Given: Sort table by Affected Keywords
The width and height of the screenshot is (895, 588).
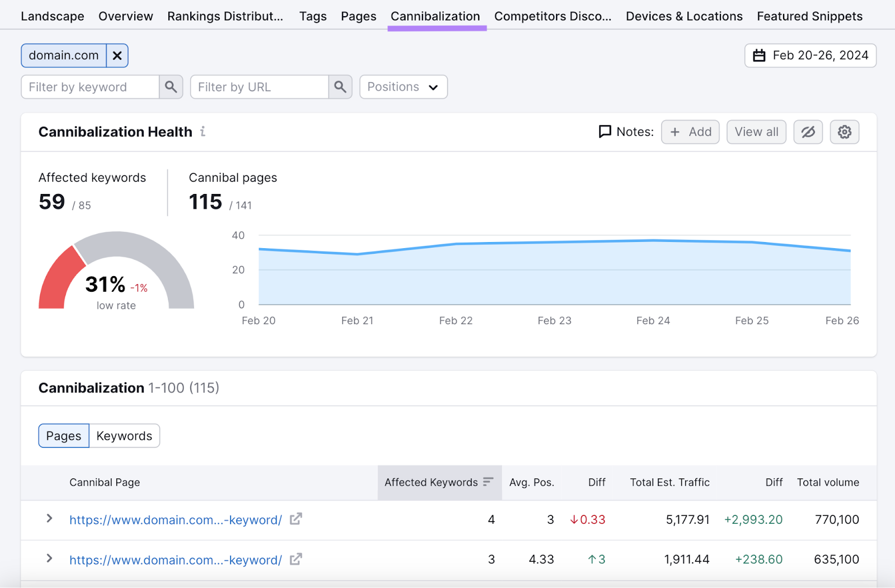Looking at the screenshot, I should pos(488,482).
